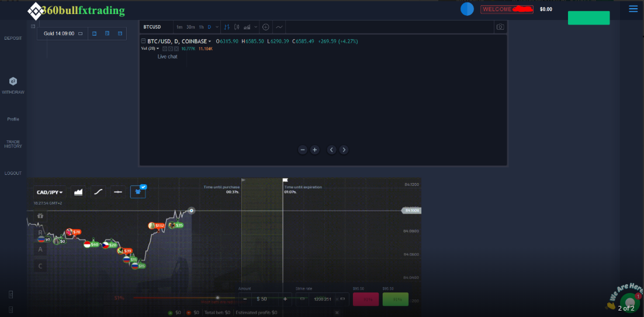Expand the Vol (20) indicator dropdown

158,49
